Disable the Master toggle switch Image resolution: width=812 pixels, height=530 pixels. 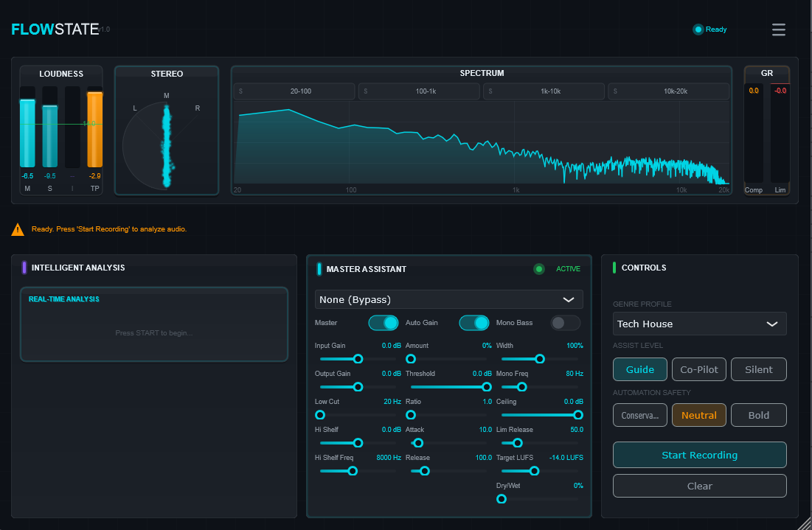pos(383,323)
